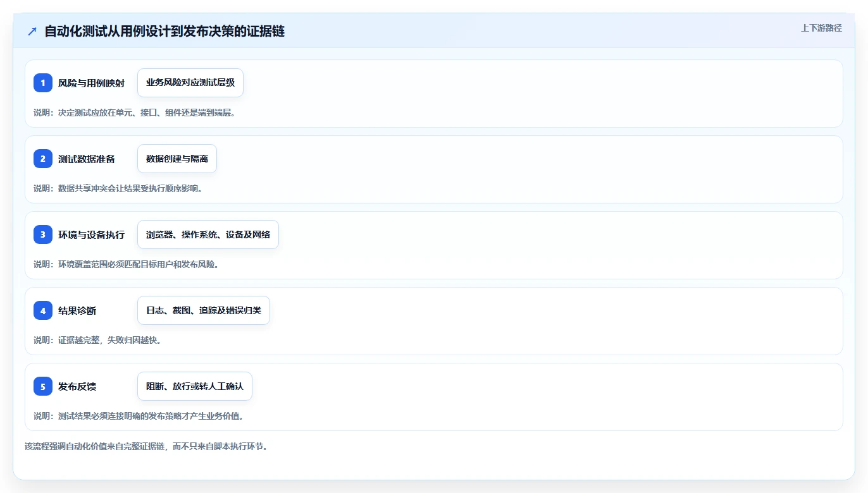Image resolution: width=868 pixels, height=493 pixels.
Task: Click note 数据共享冲突会让结果受执行顺序影响
Action: pyautogui.click(x=118, y=188)
